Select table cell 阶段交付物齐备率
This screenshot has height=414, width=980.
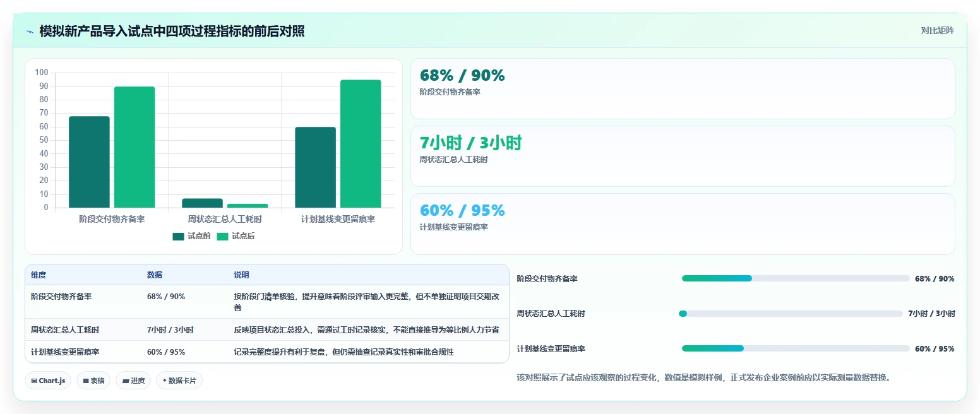[x=61, y=297]
